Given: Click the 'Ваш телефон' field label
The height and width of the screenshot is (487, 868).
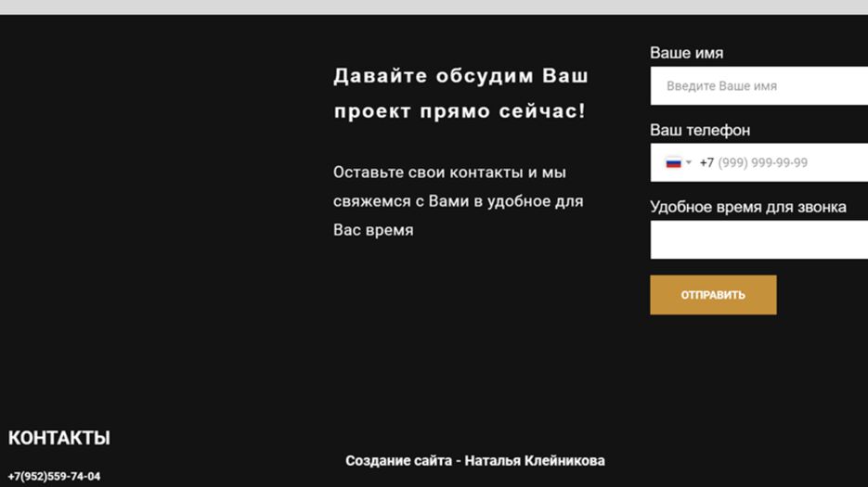Looking at the screenshot, I should tap(700, 130).
